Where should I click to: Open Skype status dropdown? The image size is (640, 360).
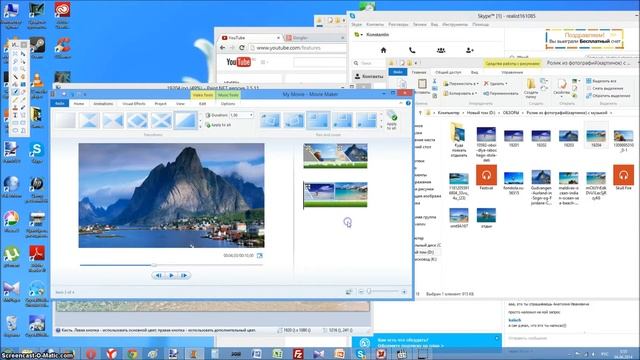click(x=358, y=35)
